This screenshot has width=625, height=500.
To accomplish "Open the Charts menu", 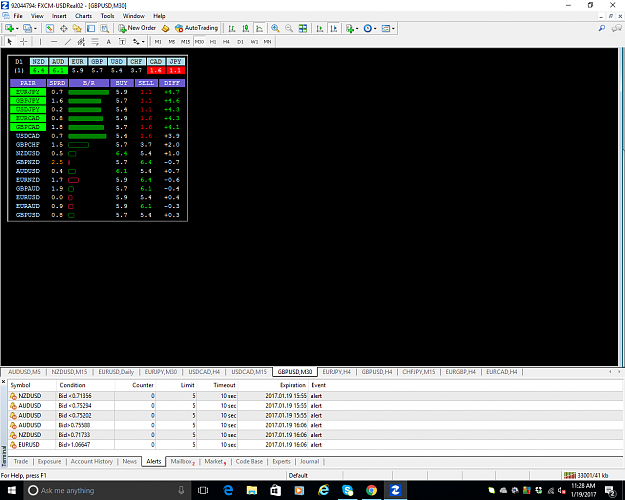I will [x=83, y=16].
